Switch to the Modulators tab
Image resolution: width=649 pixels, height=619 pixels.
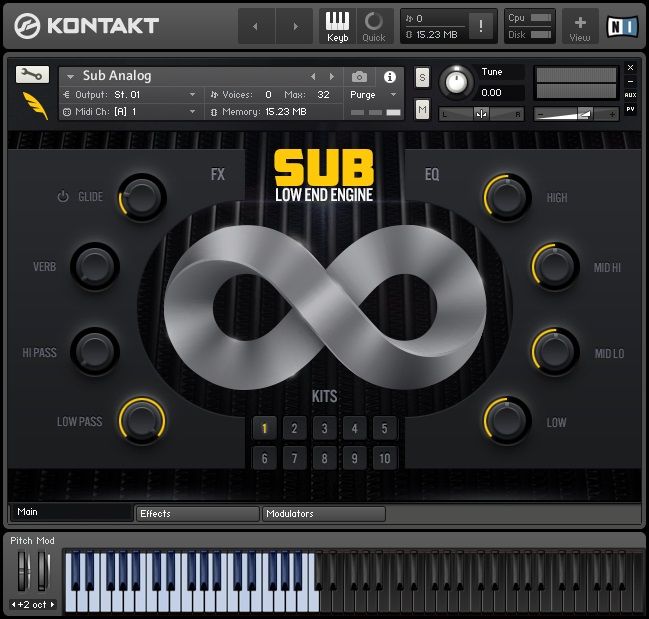click(x=323, y=513)
